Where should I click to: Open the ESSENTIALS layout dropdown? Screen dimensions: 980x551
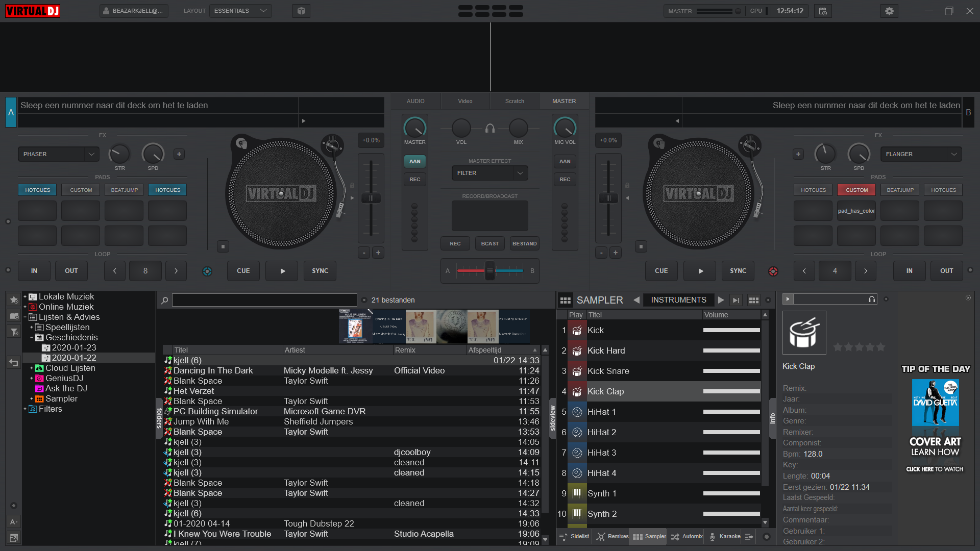[x=240, y=11]
